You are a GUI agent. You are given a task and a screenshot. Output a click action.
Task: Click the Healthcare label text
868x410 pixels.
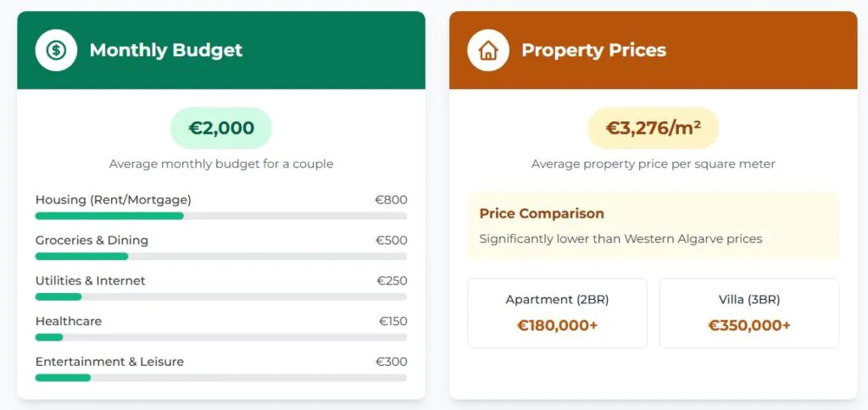69,321
